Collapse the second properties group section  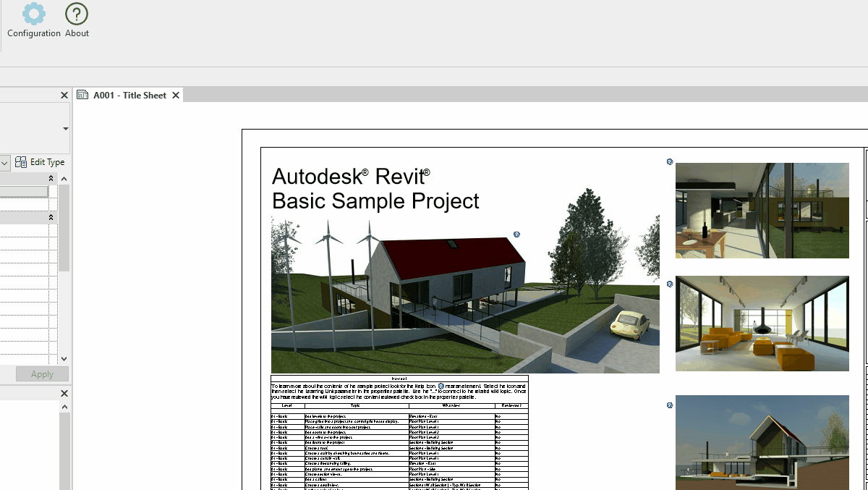coord(51,217)
